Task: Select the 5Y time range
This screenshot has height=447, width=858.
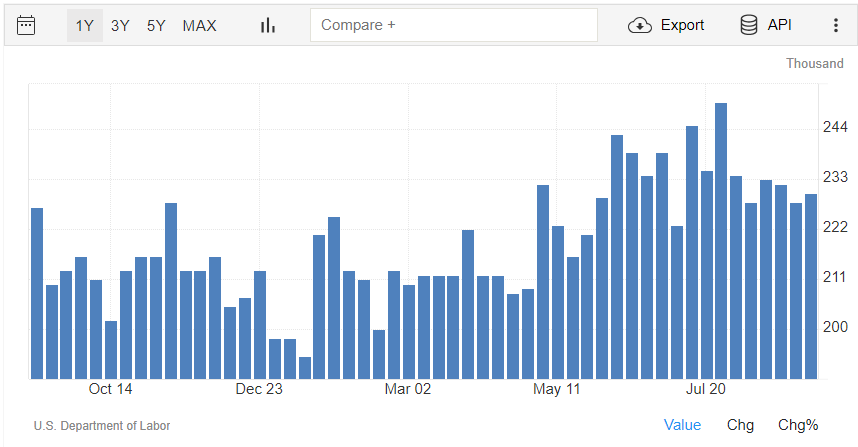Action: point(156,26)
